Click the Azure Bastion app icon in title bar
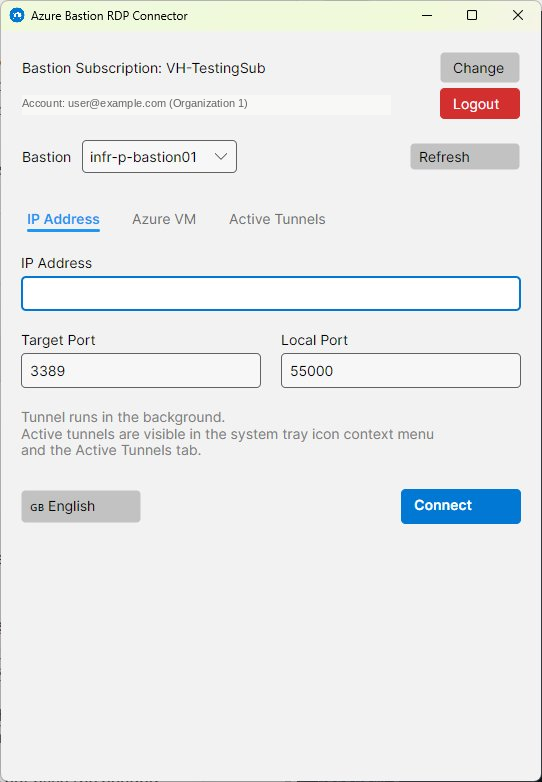This screenshot has width=542, height=782. click(x=17, y=15)
